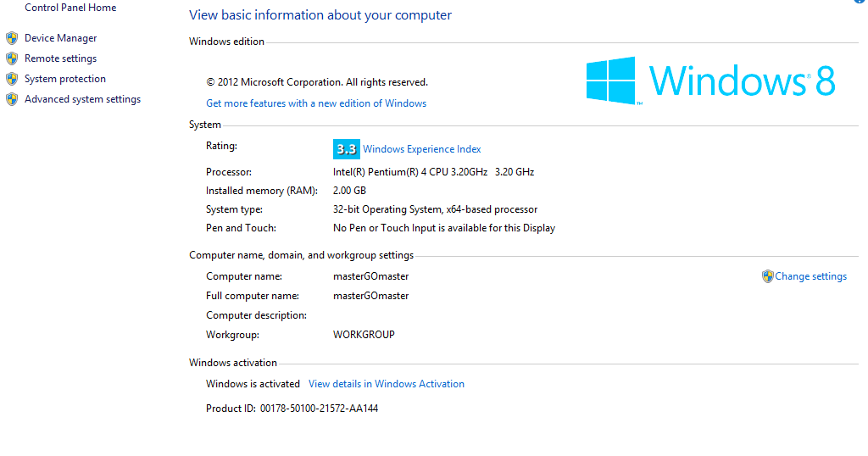Click the system type value 32-bit Operating System
The width and height of the screenshot is (868, 456).
pyautogui.click(x=435, y=209)
